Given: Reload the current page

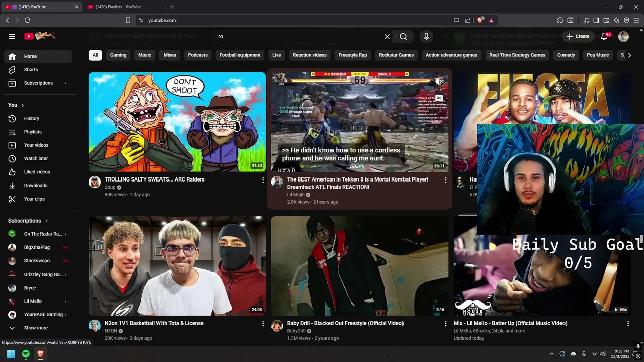Looking at the screenshot, I should click(x=27, y=20).
